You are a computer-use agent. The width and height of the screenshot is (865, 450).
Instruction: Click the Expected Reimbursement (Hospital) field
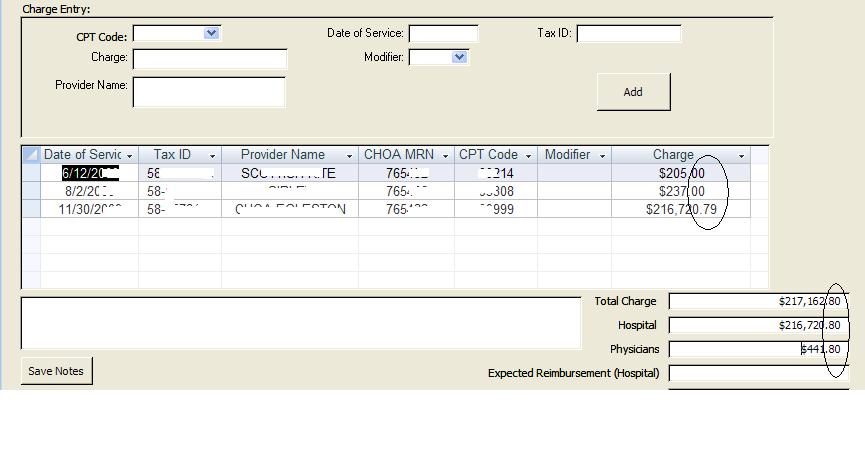[759, 373]
